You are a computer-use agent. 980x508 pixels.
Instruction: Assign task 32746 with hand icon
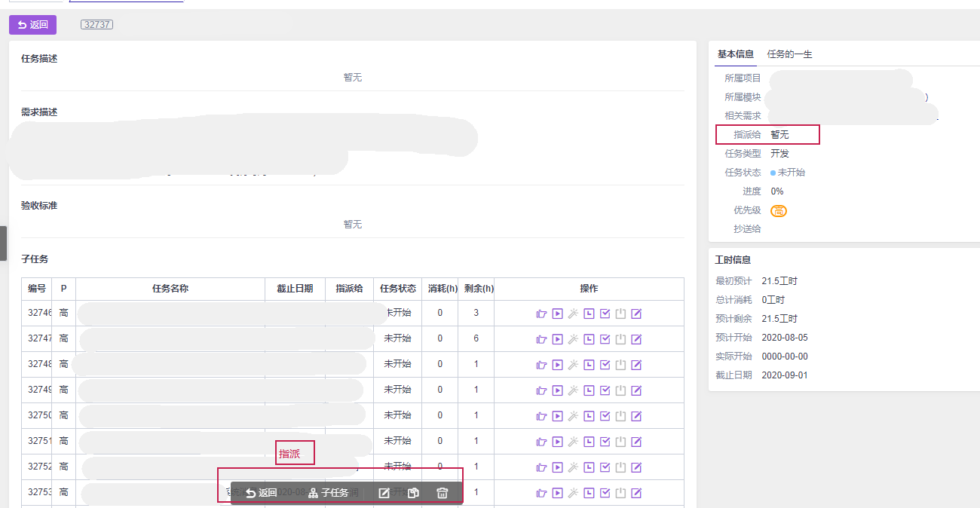tap(541, 314)
